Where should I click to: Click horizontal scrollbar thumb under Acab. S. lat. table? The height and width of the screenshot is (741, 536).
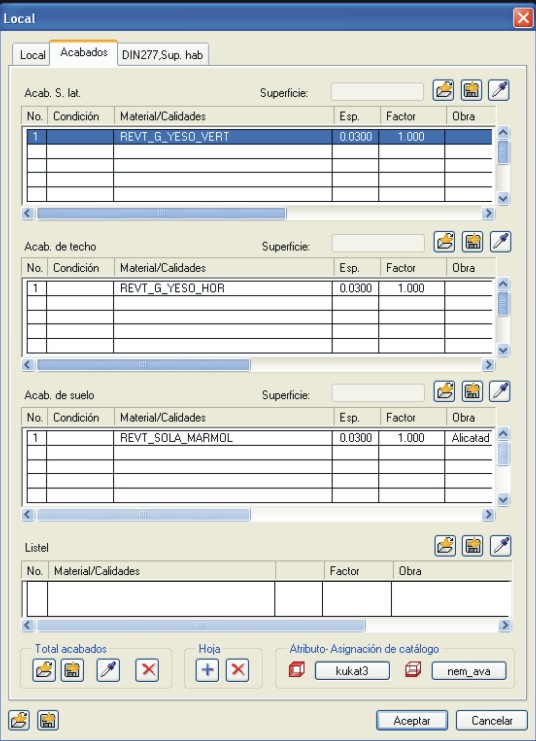coord(161,213)
